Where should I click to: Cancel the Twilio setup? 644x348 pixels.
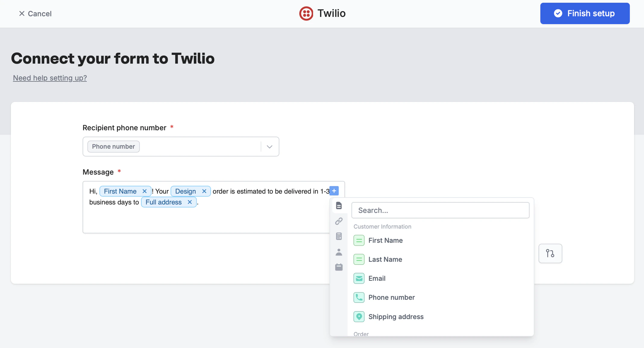click(x=35, y=14)
